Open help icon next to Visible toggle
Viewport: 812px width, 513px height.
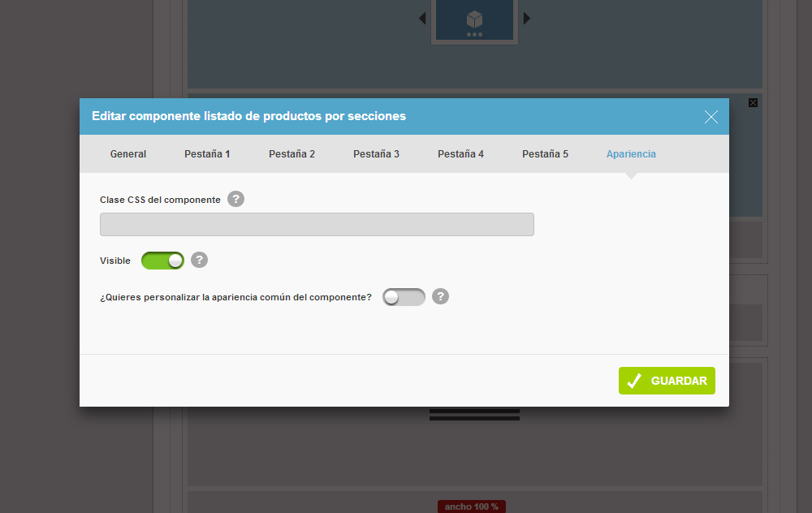[x=200, y=260]
